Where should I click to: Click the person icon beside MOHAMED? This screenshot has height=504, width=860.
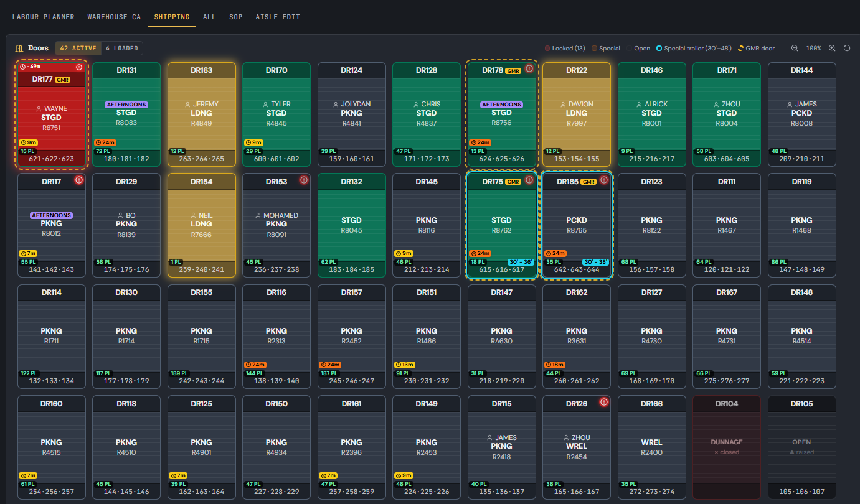point(258,215)
